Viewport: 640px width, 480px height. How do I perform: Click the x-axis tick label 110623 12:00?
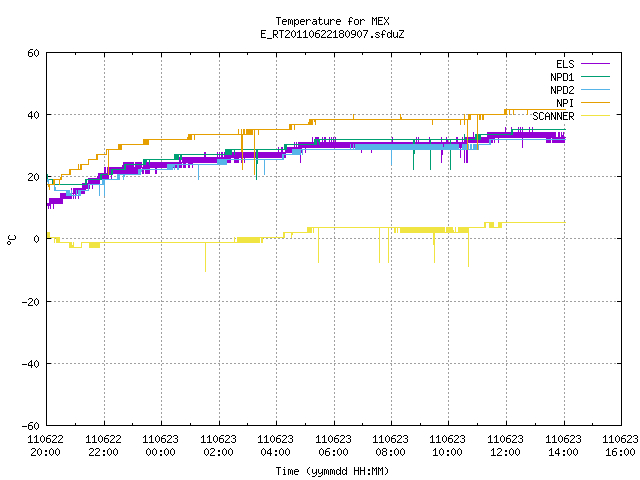point(506,446)
